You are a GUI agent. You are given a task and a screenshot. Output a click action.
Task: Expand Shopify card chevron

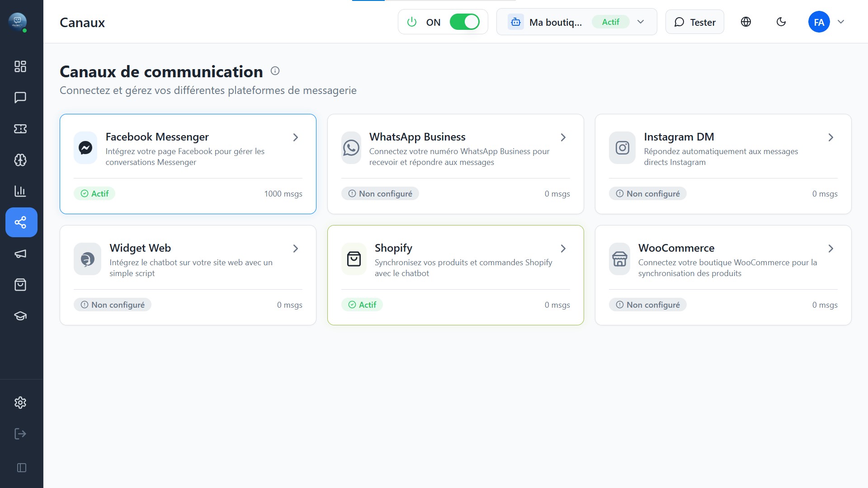click(563, 249)
